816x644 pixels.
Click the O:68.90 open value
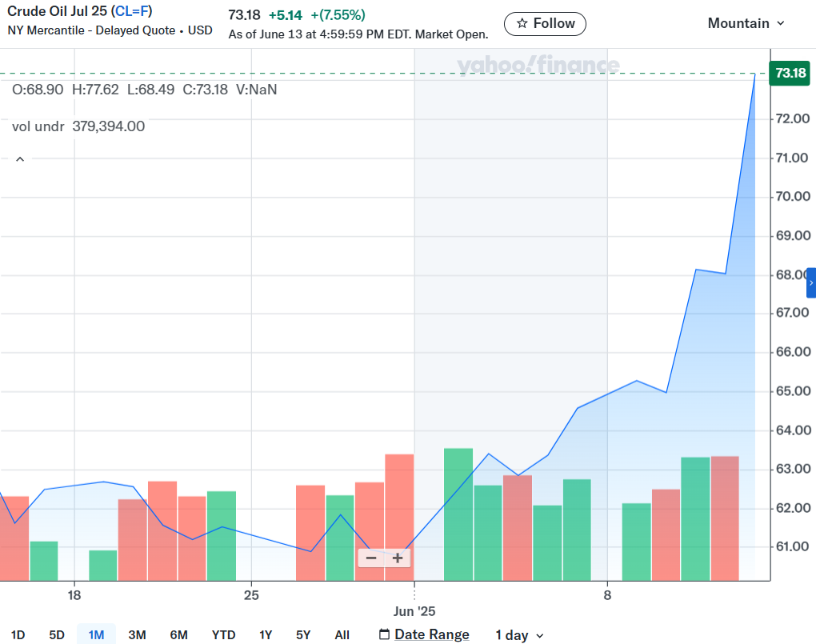click(38, 90)
